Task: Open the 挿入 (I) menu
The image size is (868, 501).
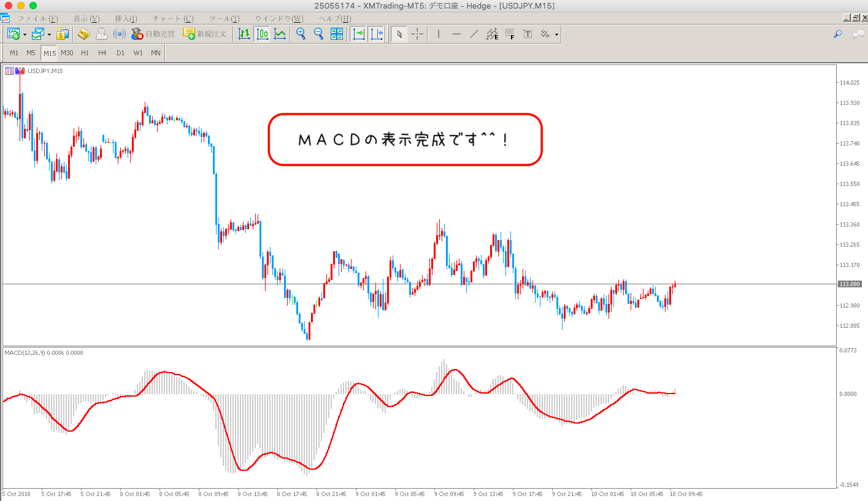Action: (126, 18)
